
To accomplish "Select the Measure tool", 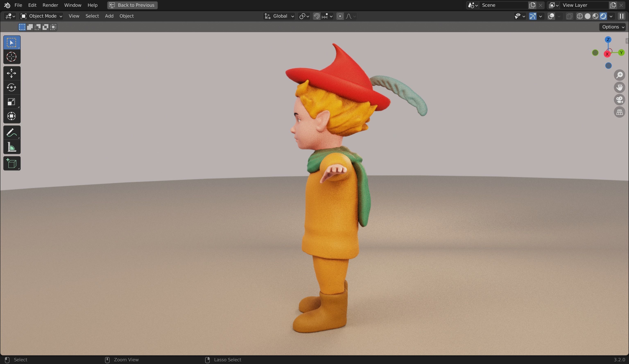I will click(x=12, y=147).
